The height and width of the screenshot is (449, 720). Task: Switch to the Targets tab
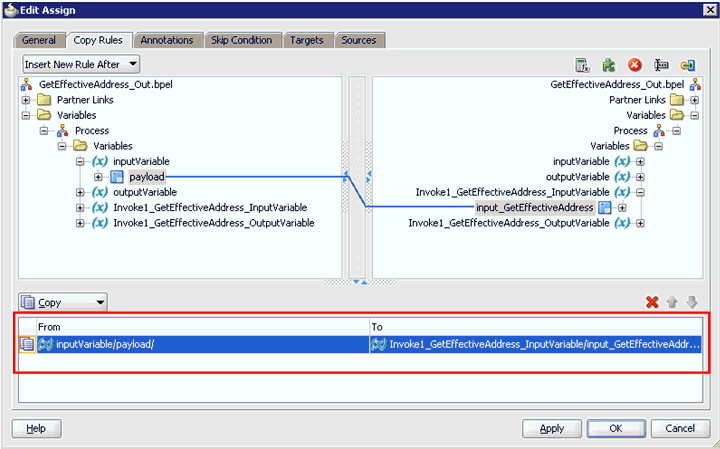(307, 40)
